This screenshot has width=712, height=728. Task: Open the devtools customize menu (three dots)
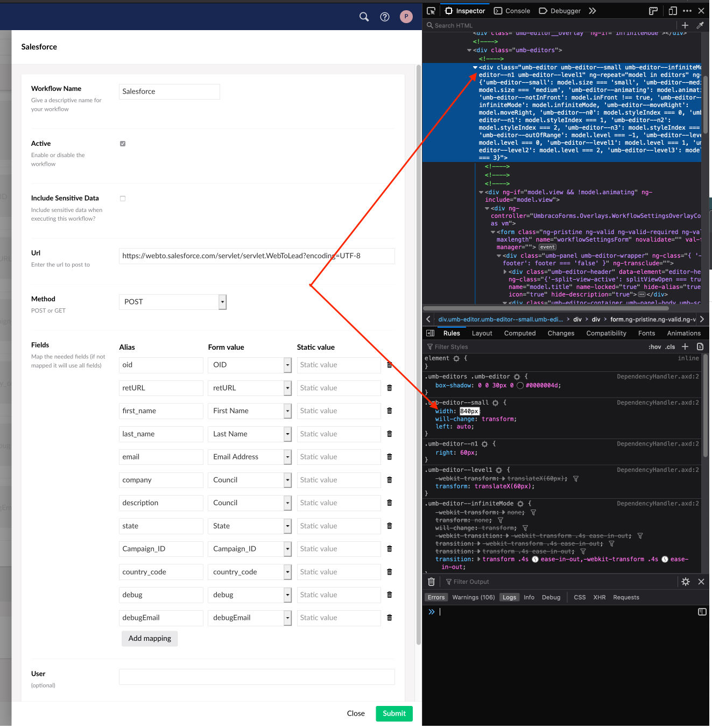[687, 11]
